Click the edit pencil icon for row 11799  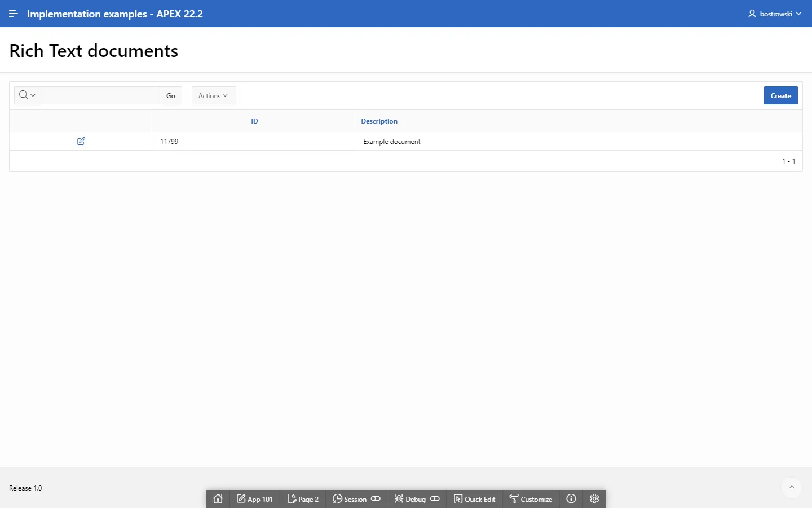pyautogui.click(x=81, y=141)
